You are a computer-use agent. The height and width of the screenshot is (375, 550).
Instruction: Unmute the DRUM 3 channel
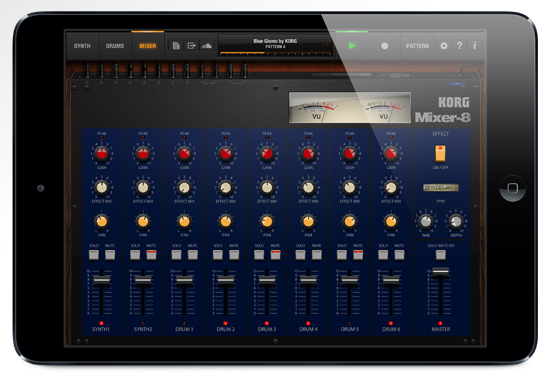275,255
